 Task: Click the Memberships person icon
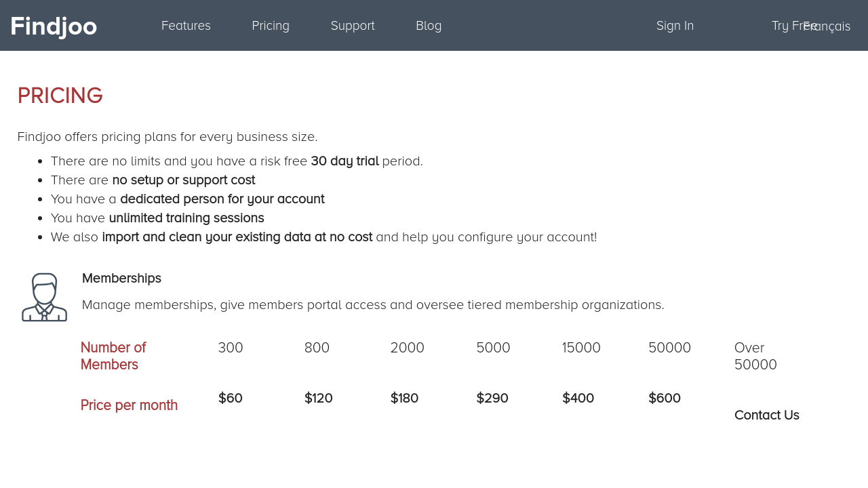pos(45,297)
